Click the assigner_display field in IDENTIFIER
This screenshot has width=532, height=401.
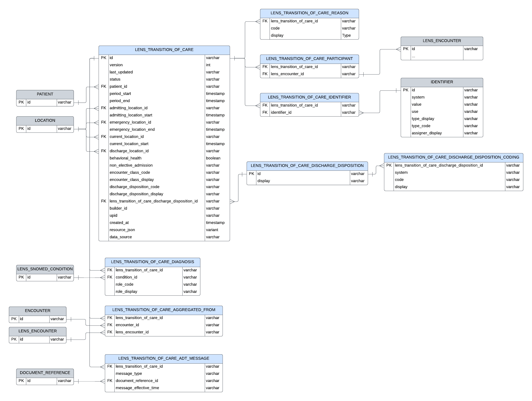click(x=427, y=133)
